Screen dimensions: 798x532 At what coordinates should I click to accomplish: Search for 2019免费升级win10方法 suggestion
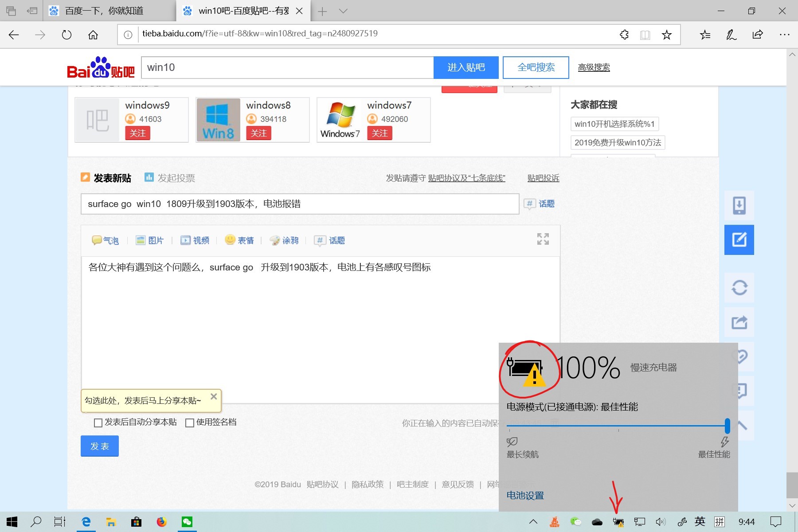[618, 143]
